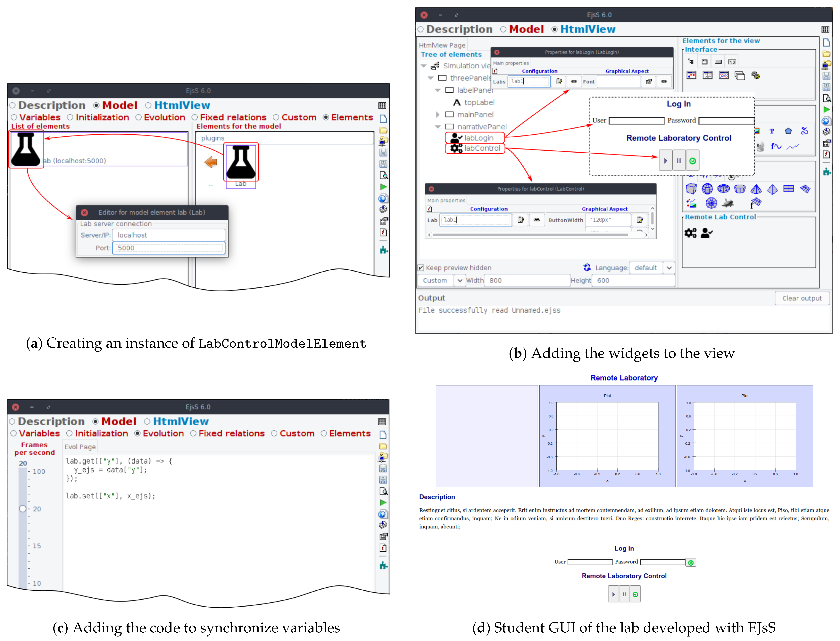The image size is (840, 641).
Task: Expand the mainPanel tree node
Action: tap(437, 114)
